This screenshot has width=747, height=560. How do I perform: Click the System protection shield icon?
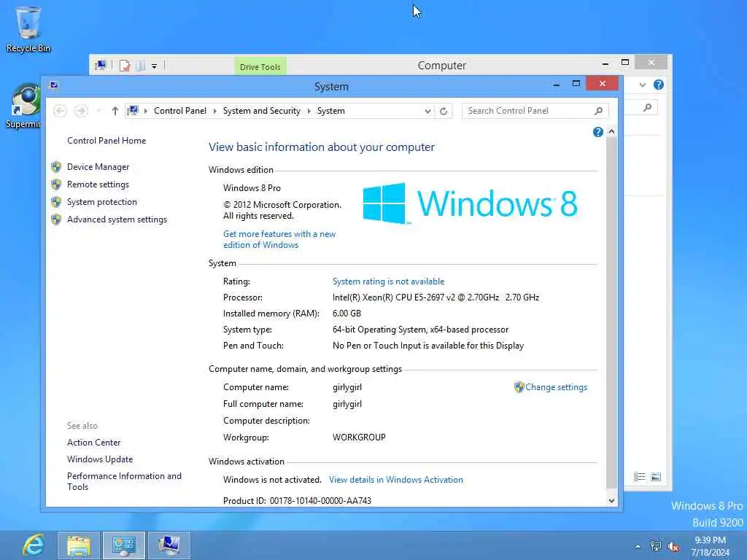(x=56, y=202)
